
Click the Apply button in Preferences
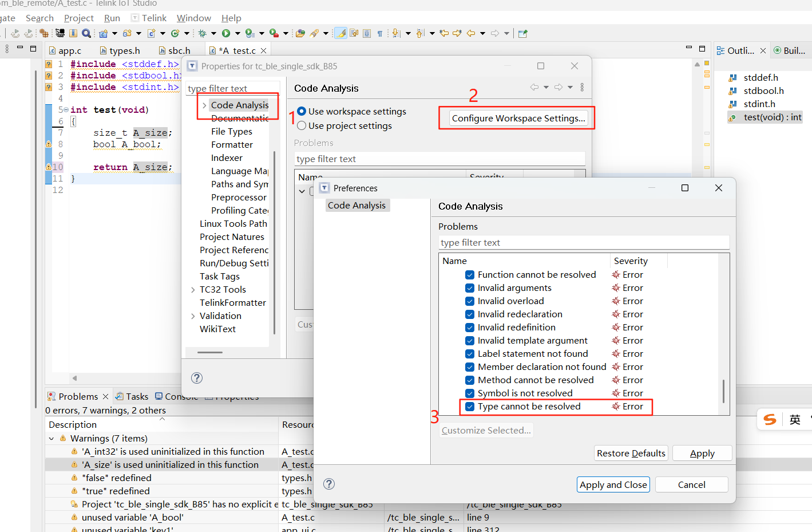[702, 453]
